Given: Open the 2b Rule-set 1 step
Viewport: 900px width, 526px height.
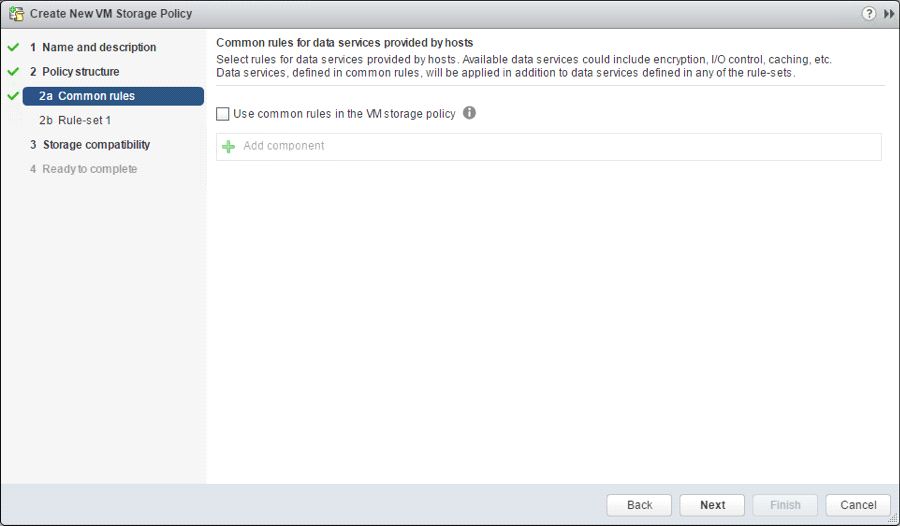Looking at the screenshot, I should coord(84,120).
